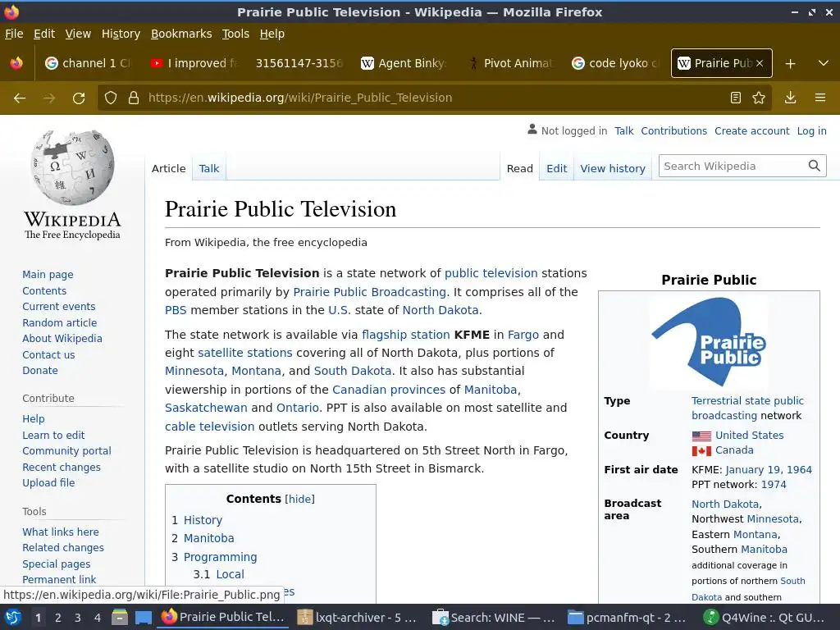
Task: Open file manager taskbar launcher icon
Action: pos(120,618)
